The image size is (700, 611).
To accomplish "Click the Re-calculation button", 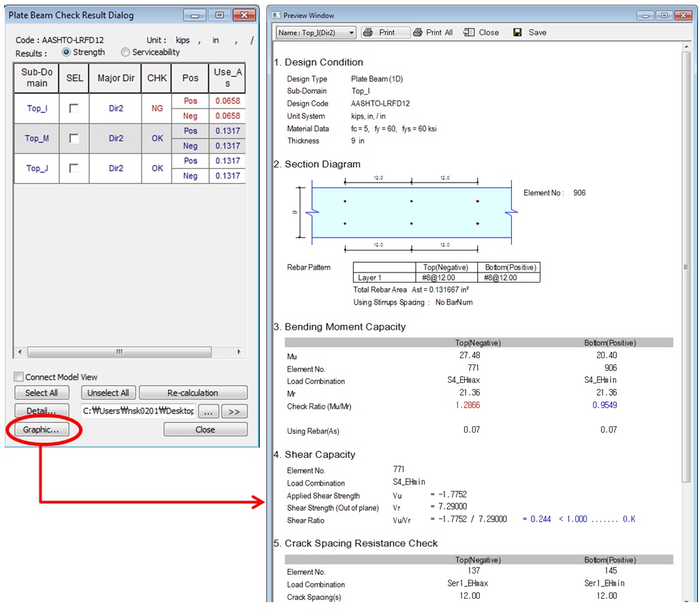I will (x=193, y=393).
